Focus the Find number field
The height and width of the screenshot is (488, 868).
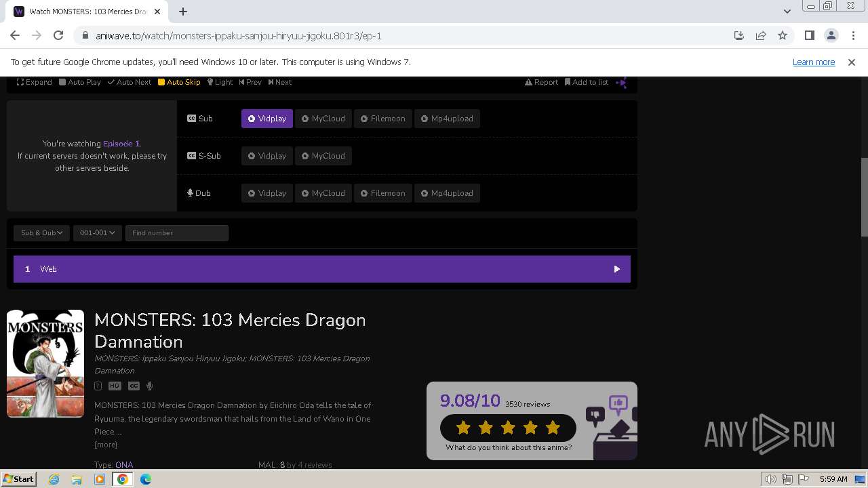point(177,233)
